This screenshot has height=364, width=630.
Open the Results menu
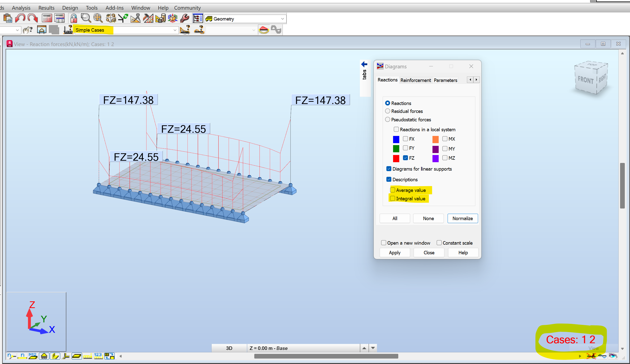pyautogui.click(x=46, y=8)
